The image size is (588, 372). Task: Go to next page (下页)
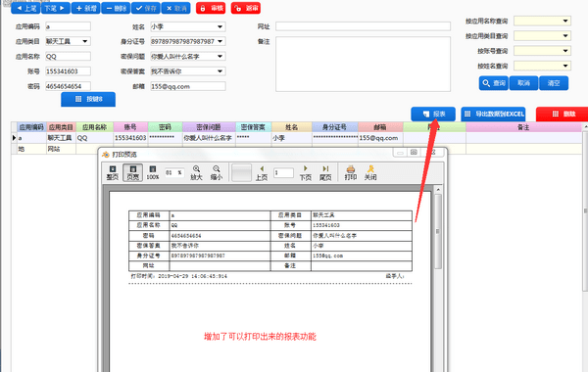[x=305, y=172]
